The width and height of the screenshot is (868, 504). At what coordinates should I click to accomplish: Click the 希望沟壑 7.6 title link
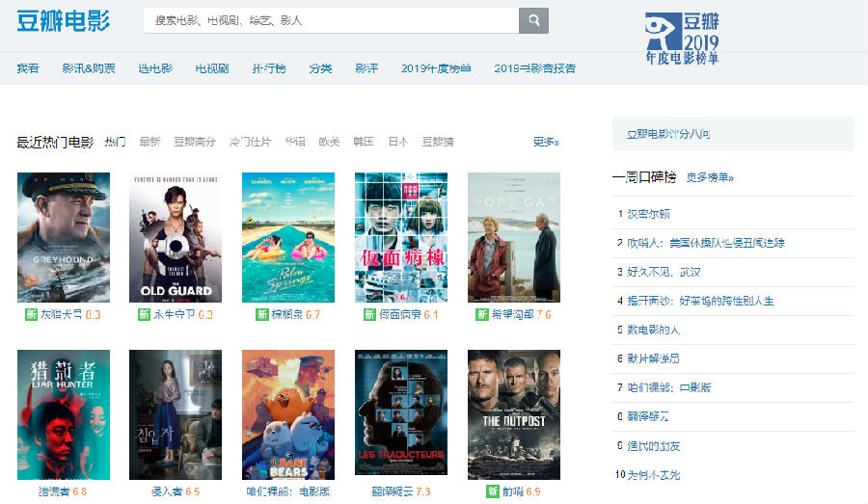pyautogui.click(x=521, y=314)
